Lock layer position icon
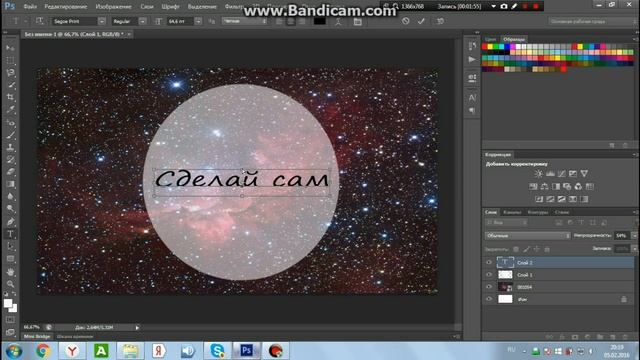This screenshot has width=640, height=360. pos(537,249)
